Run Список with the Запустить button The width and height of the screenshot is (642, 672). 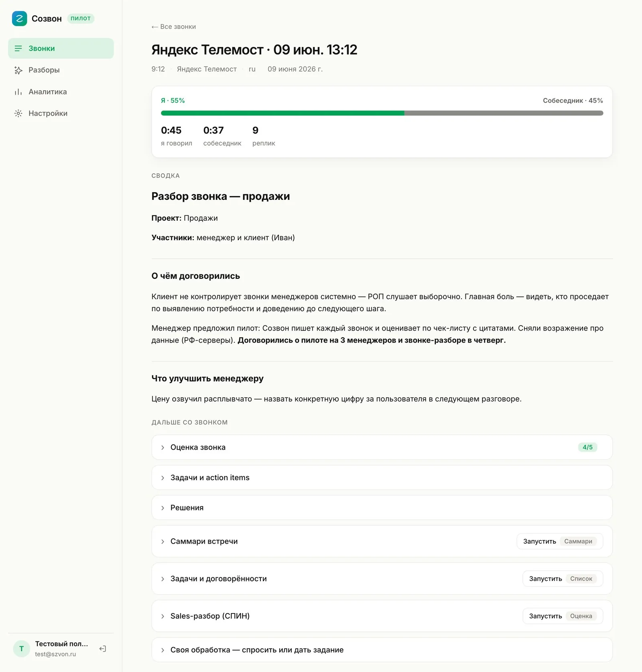(x=563, y=579)
